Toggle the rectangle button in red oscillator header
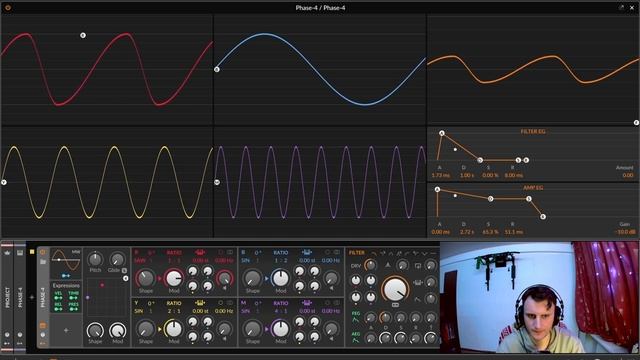This screenshot has width=640, height=360. (230, 252)
